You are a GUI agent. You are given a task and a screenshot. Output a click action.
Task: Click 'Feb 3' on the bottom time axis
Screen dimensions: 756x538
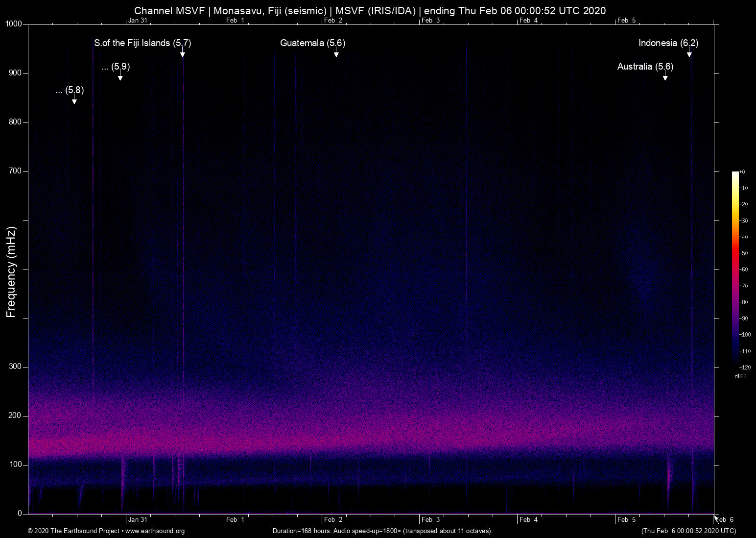coord(431,520)
